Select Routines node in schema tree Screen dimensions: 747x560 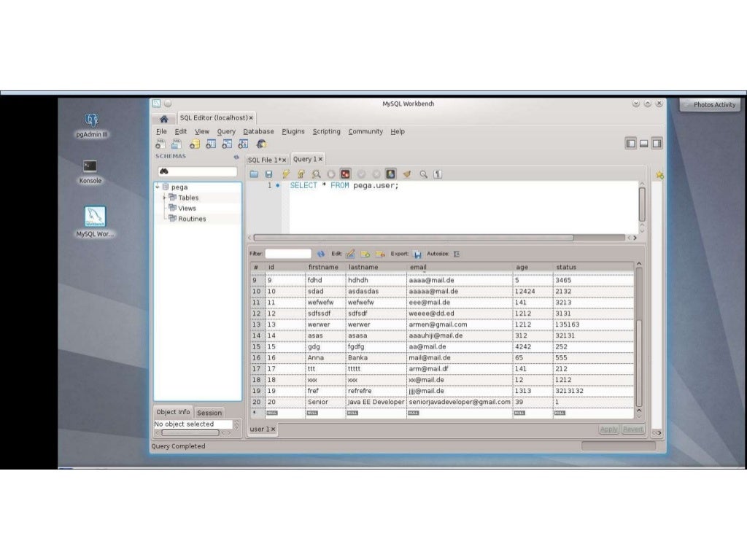click(x=192, y=219)
